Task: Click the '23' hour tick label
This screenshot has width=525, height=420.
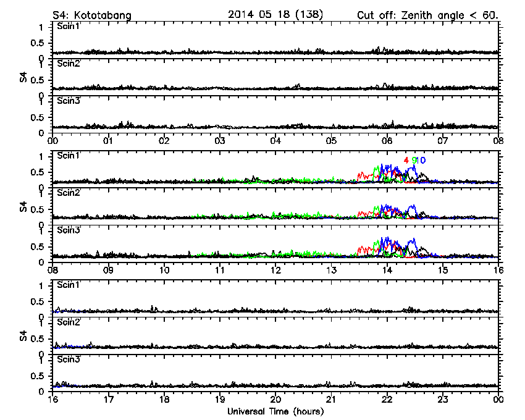Action: (443, 399)
